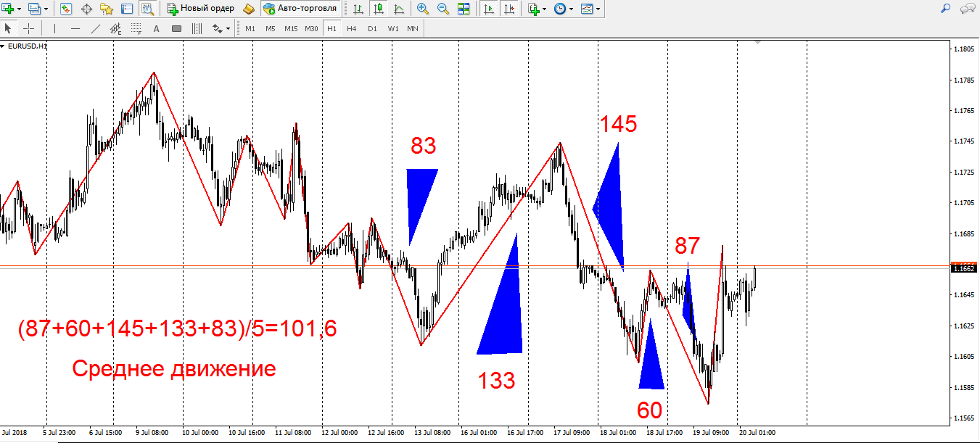980x443 pixels.
Task: Click the 1.1662 current price label
Action: click(964, 268)
